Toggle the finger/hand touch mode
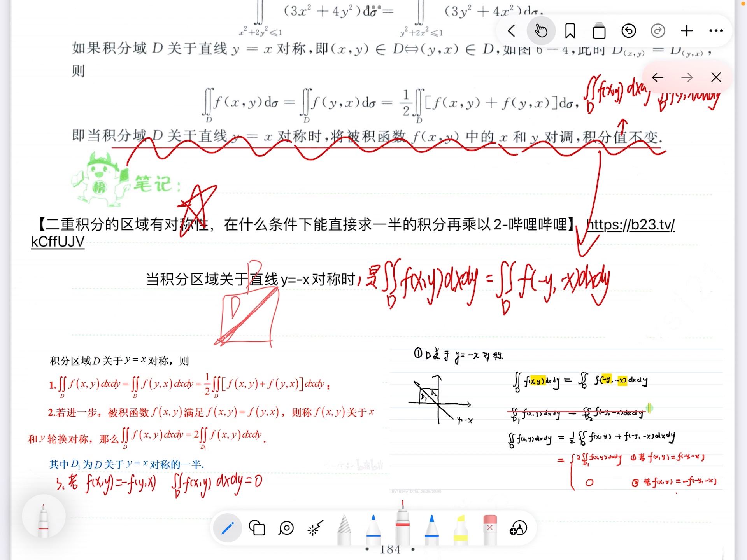This screenshot has height=560, width=747. tap(541, 31)
